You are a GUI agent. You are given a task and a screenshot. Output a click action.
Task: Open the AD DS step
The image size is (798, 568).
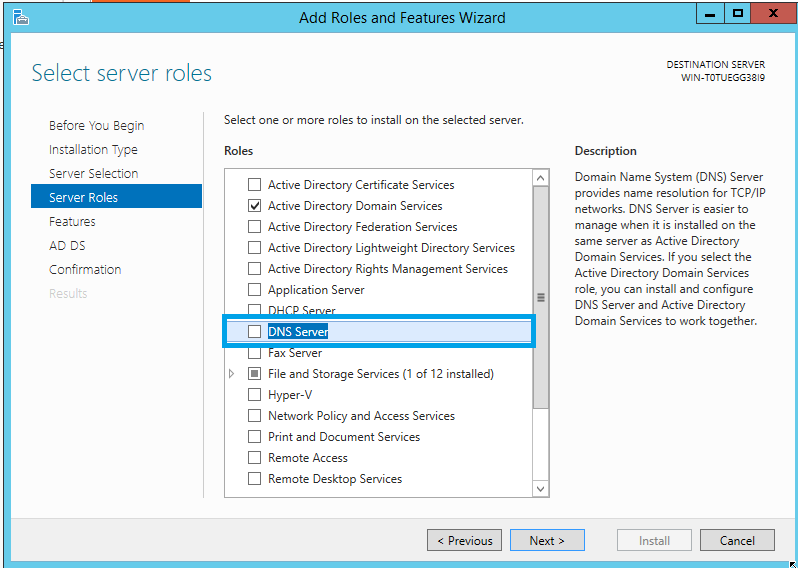point(67,245)
